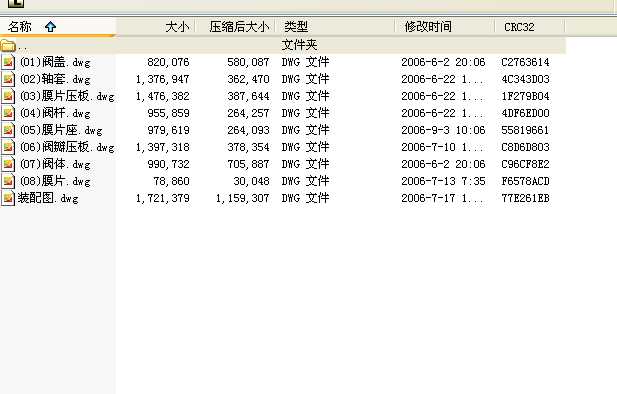Click the file icon of (07)阀体.dwg
The image size is (617, 394).
pos(8,164)
